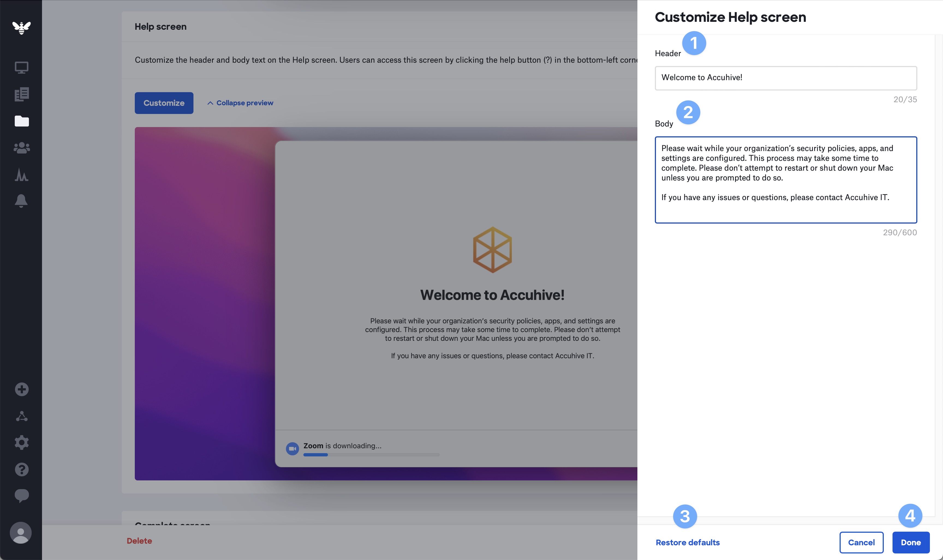Open the chat bubble icon
Image resolution: width=943 pixels, height=560 pixels.
tap(22, 495)
